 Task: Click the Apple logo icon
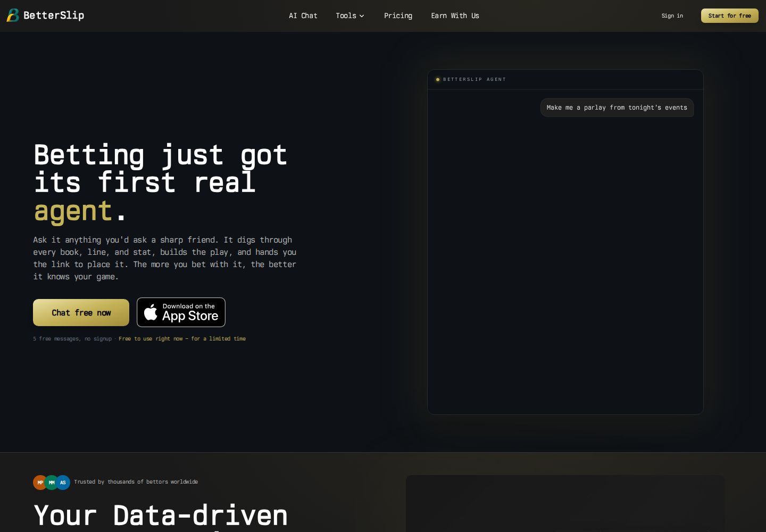coord(151,312)
